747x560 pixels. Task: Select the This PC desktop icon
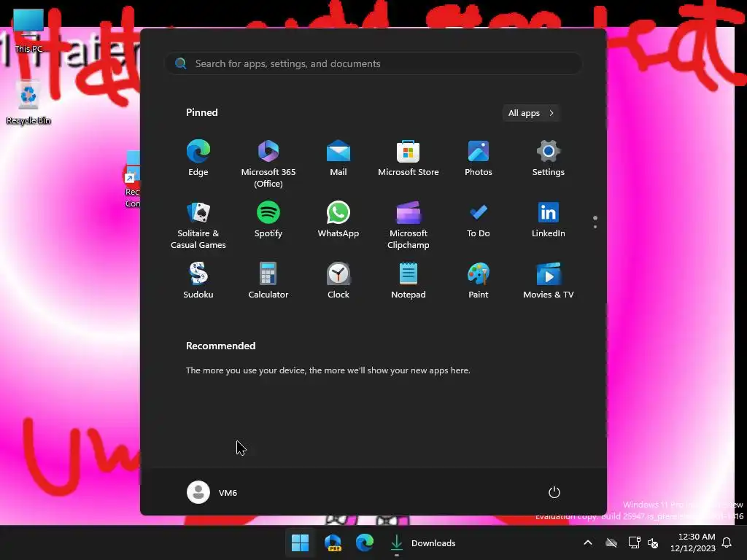28,31
